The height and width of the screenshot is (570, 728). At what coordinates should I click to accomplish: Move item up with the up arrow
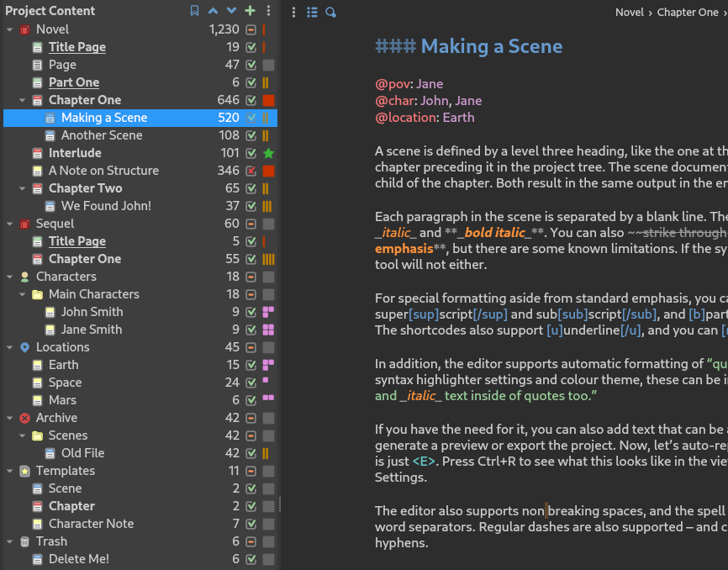click(x=214, y=11)
